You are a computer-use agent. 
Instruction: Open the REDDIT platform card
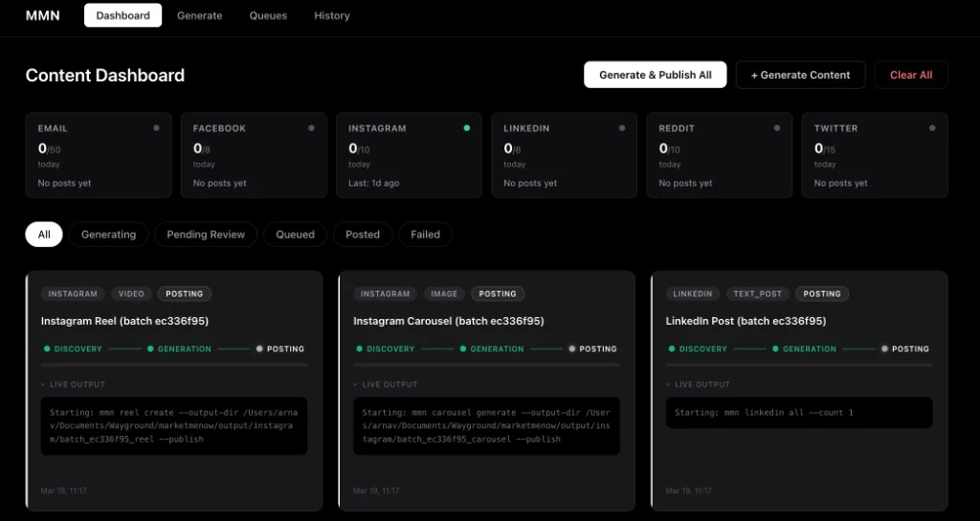[x=720, y=155]
